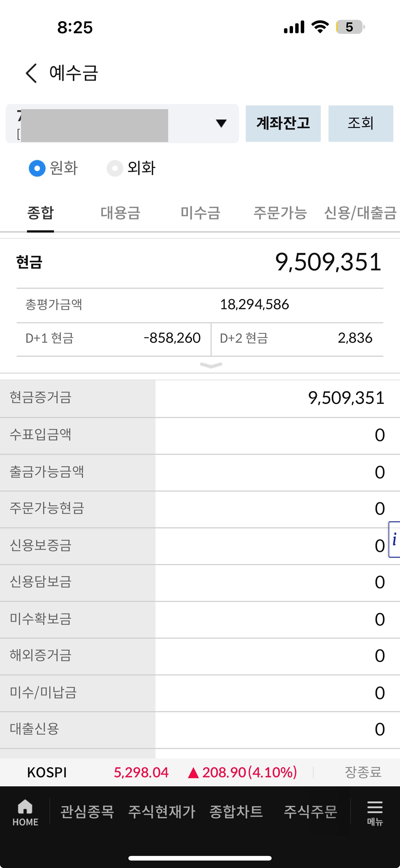Select the 원화 radio button
Image resolution: width=400 pixels, height=868 pixels.
pos(37,168)
